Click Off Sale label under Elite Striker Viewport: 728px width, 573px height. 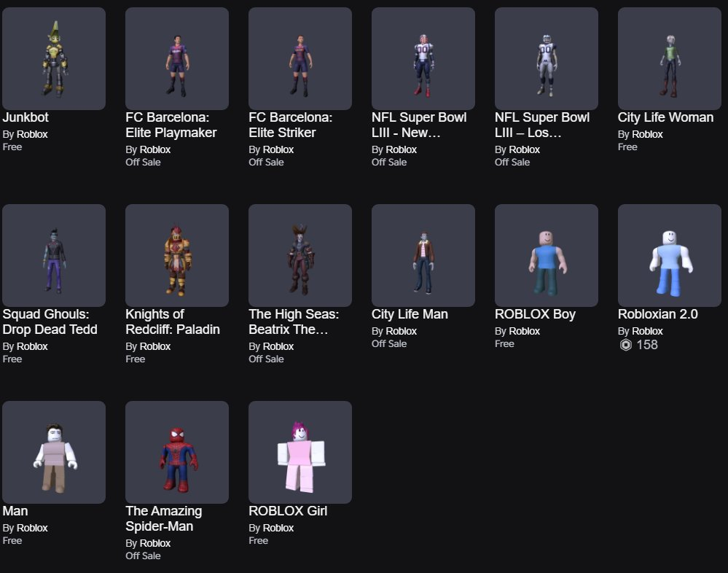tap(266, 163)
